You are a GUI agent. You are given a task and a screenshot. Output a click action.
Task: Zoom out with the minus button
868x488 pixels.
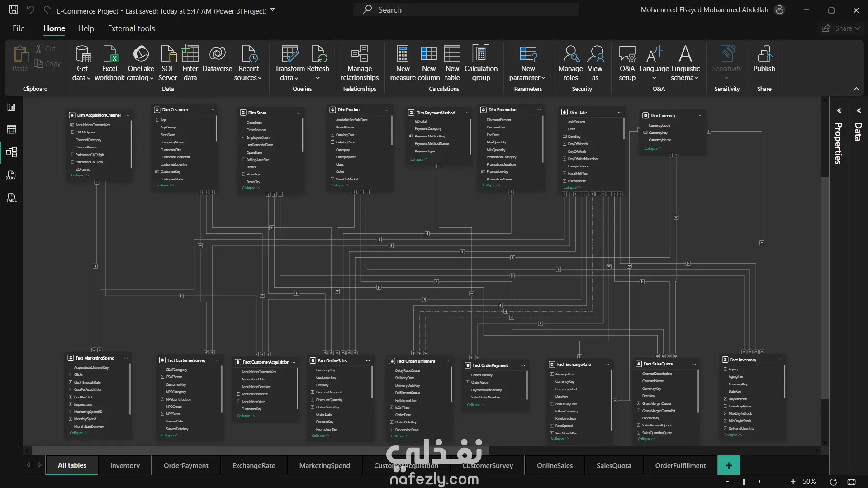(727, 482)
